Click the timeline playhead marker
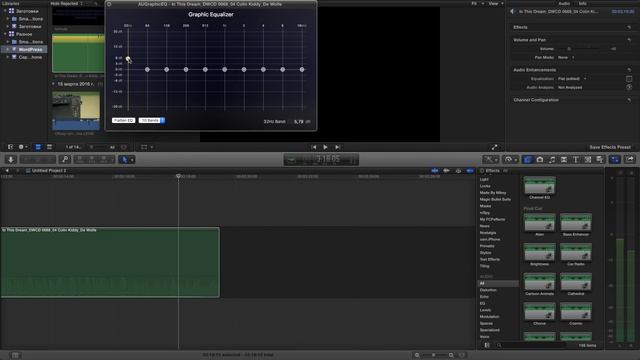Image resolution: width=640 pixels, height=360 pixels. (178, 176)
